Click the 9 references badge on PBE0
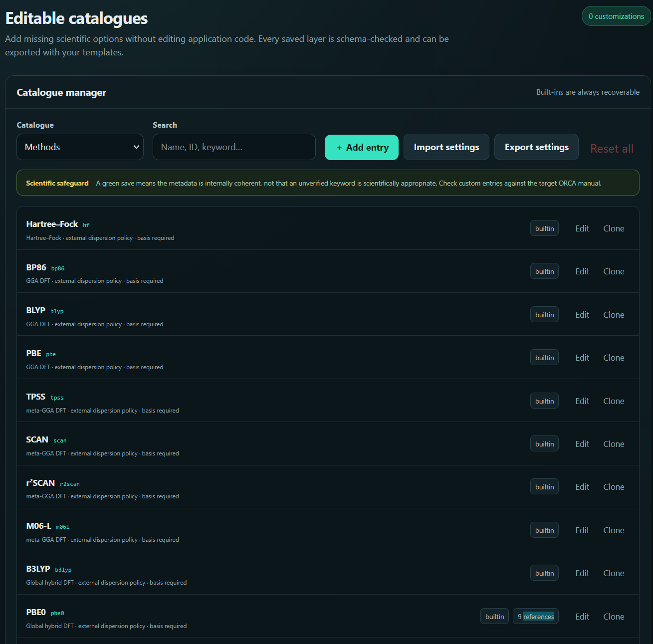This screenshot has height=644, width=653. tap(535, 617)
